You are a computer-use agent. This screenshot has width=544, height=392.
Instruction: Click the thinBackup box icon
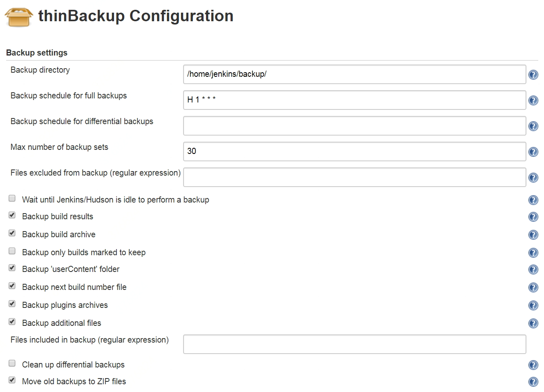coord(19,17)
